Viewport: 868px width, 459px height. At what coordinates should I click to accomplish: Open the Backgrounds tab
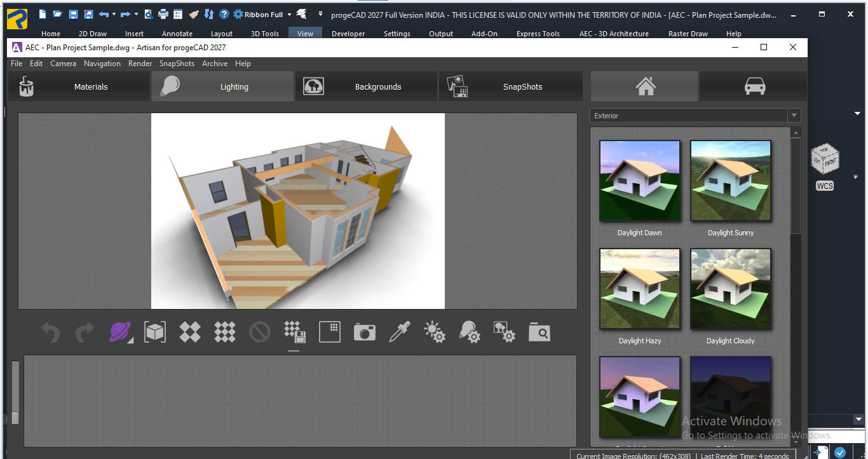[x=366, y=86]
